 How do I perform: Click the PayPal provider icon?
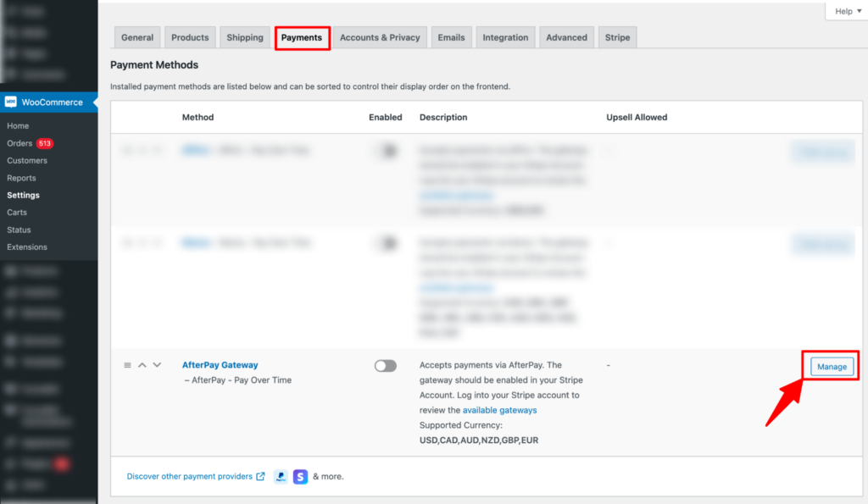coord(281,476)
